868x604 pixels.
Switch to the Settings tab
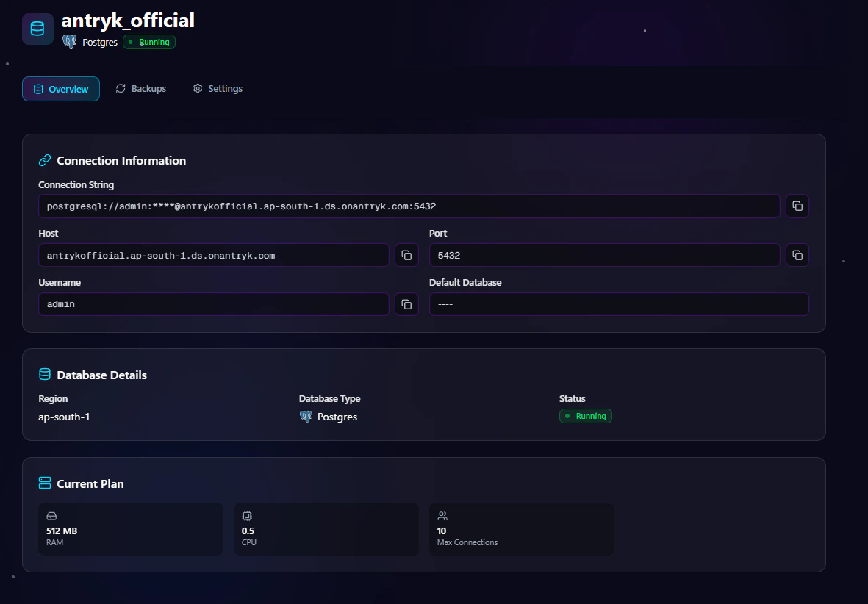218,89
